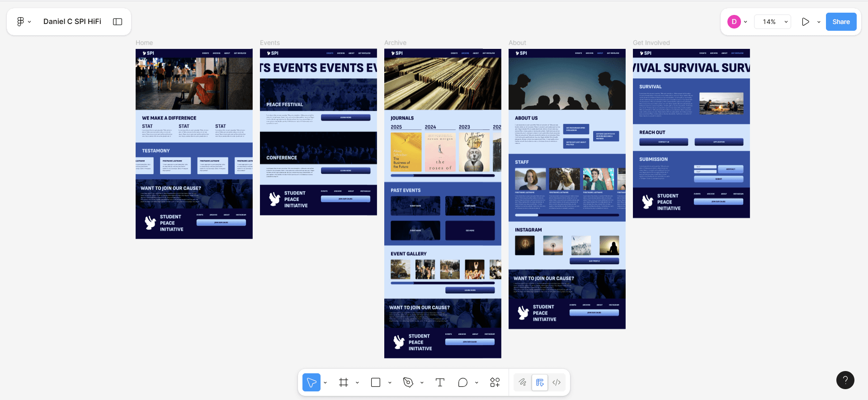Click the Submission form submit button
Viewport: 868px width, 400px height.
718,179
